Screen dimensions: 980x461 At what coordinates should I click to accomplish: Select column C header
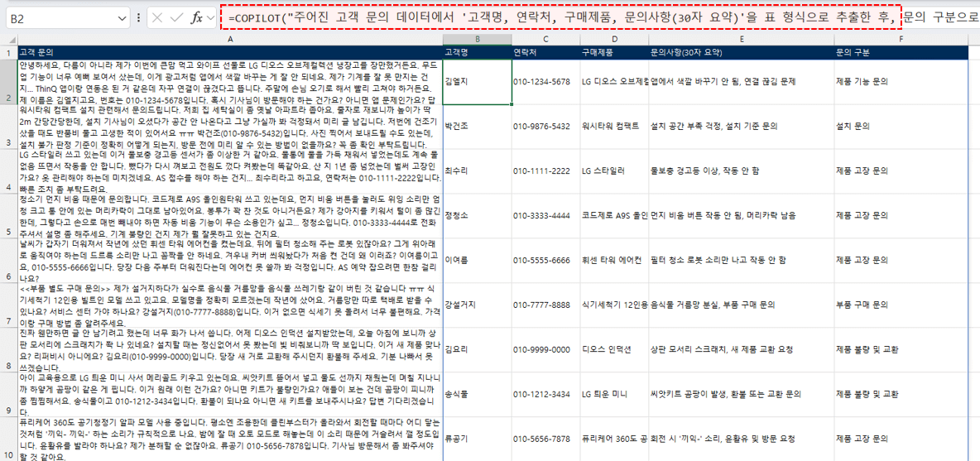pos(545,39)
